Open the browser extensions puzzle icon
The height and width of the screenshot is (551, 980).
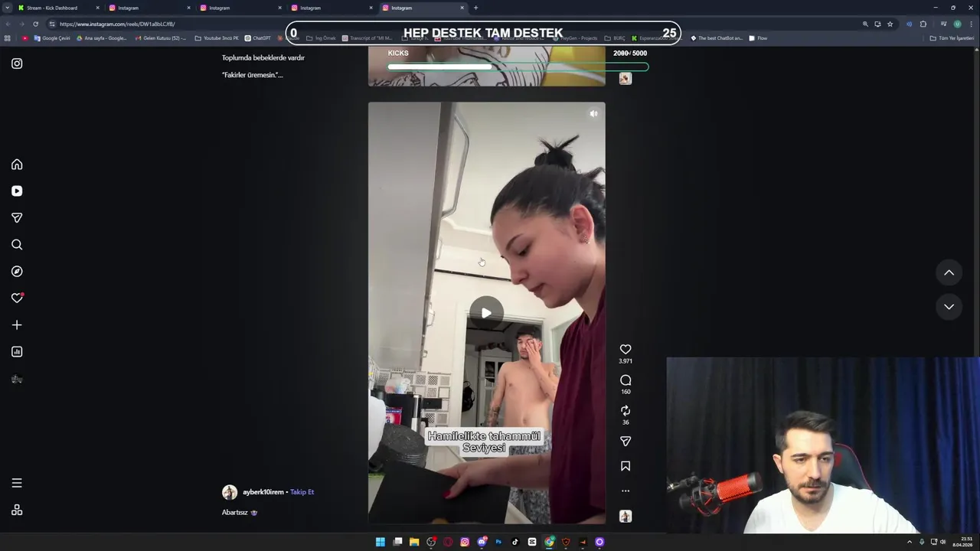(923, 24)
